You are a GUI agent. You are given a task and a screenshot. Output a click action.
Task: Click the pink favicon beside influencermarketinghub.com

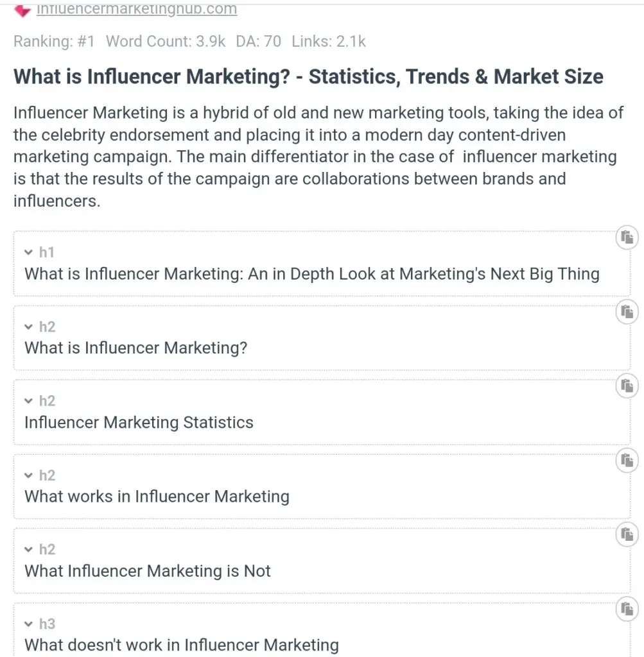tap(22, 10)
